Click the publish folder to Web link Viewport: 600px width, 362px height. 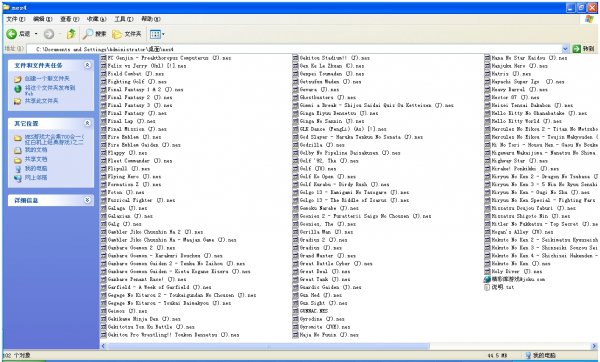pos(50,90)
